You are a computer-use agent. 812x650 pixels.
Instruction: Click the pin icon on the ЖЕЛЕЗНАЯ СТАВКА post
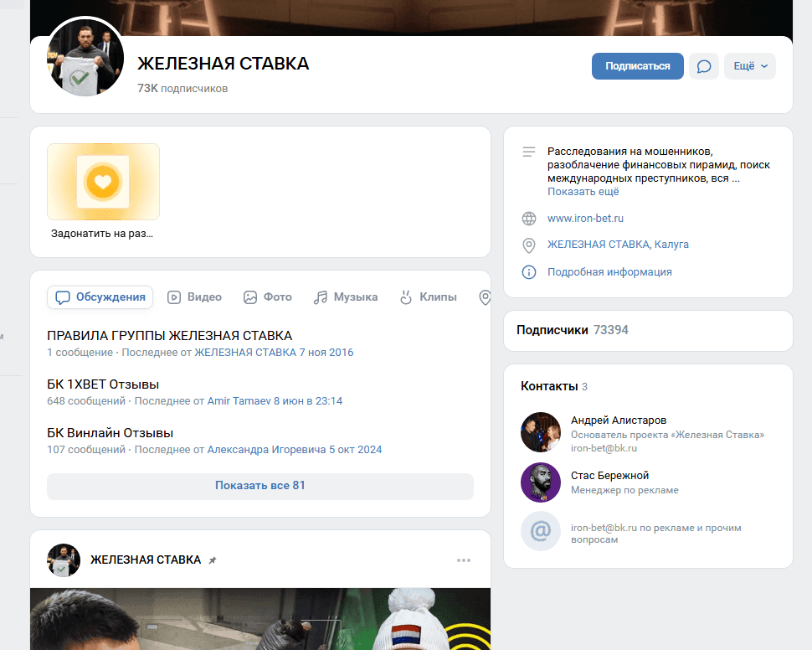(213, 560)
